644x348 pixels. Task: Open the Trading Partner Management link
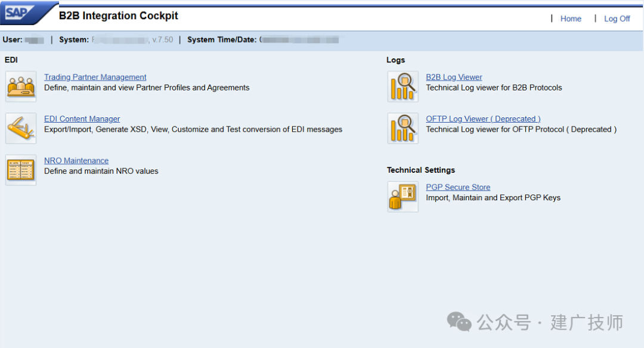click(x=95, y=77)
